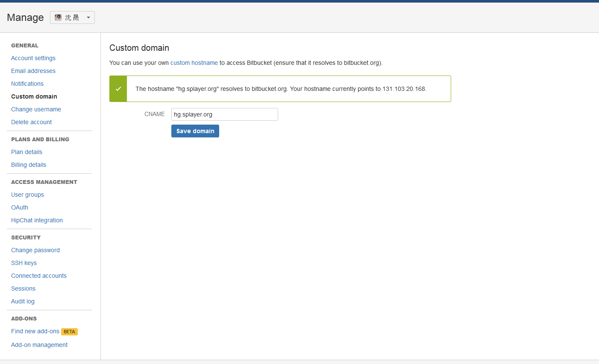Click the ACCESS MANAGEMENT header
Image resolution: width=599 pixels, height=364 pixels.
[44, 182]
